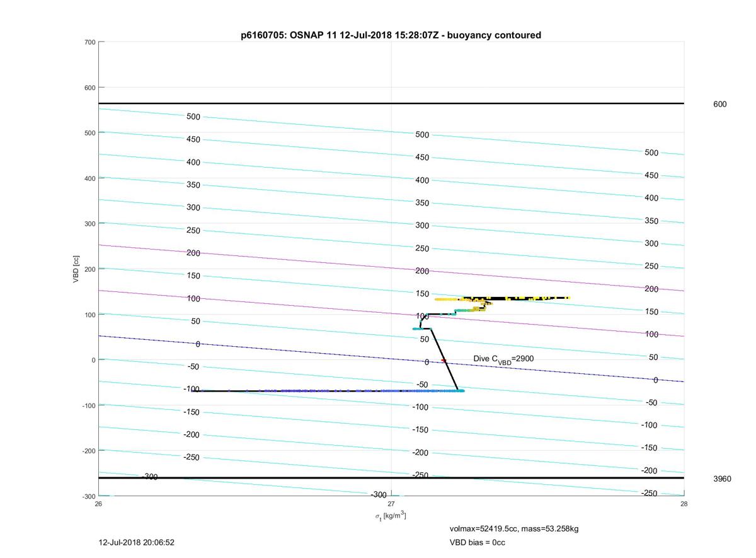
Task: Click y-axis tick label "200"
Action: point(89,269)
